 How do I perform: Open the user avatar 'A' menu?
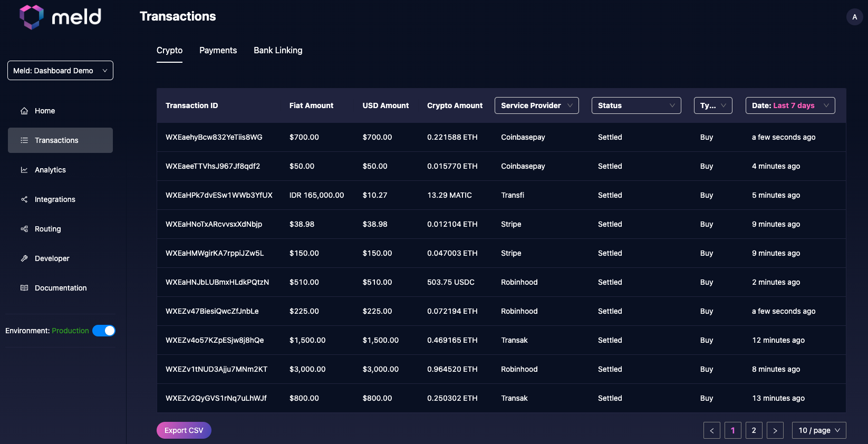(x=855, y=17)
